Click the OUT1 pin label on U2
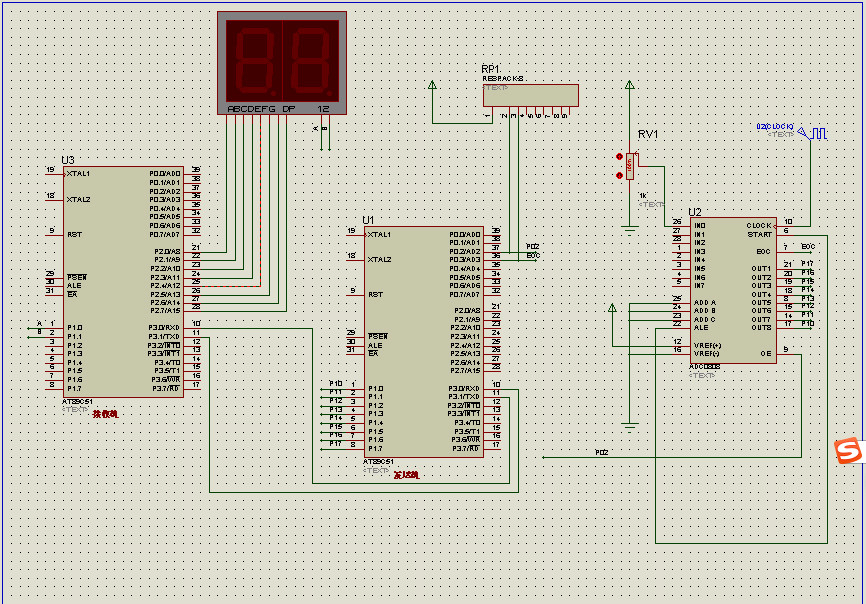The height and width of the screenshot is (604, 866). point(761,269)
